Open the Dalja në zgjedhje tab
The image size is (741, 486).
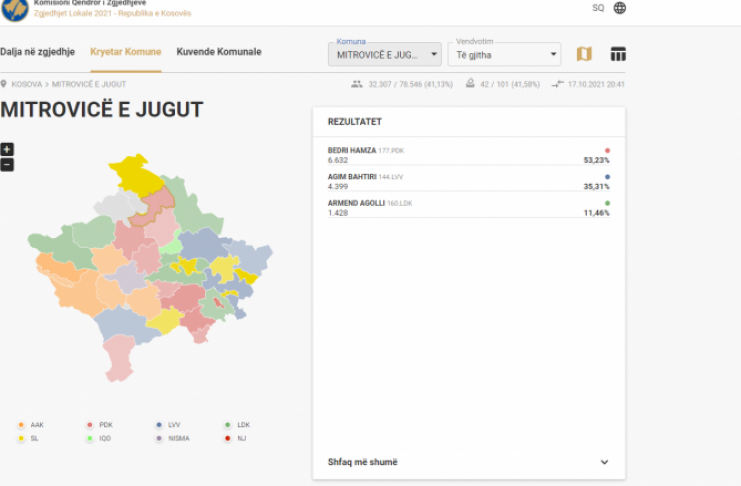[x=37, y=51]
